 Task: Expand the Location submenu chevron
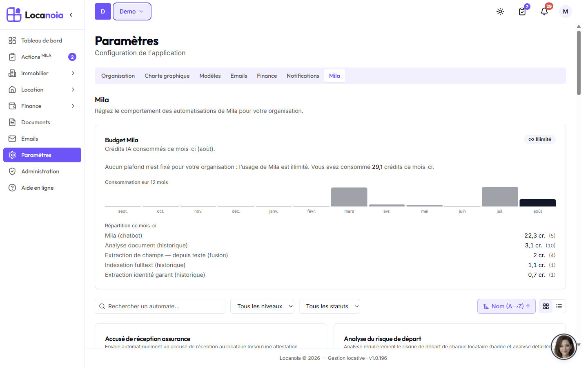tap(73, 90)
